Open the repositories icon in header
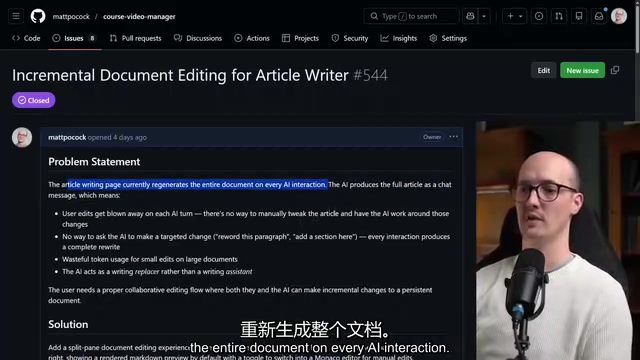Image resolution: width=640 pixels, height=360 pixels. [x=579, y=16]
